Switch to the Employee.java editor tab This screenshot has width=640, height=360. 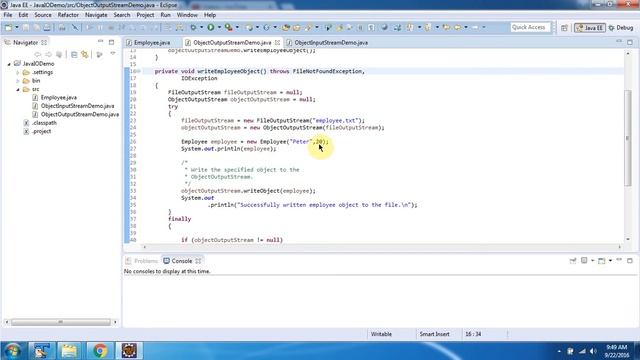click(152, 42)
